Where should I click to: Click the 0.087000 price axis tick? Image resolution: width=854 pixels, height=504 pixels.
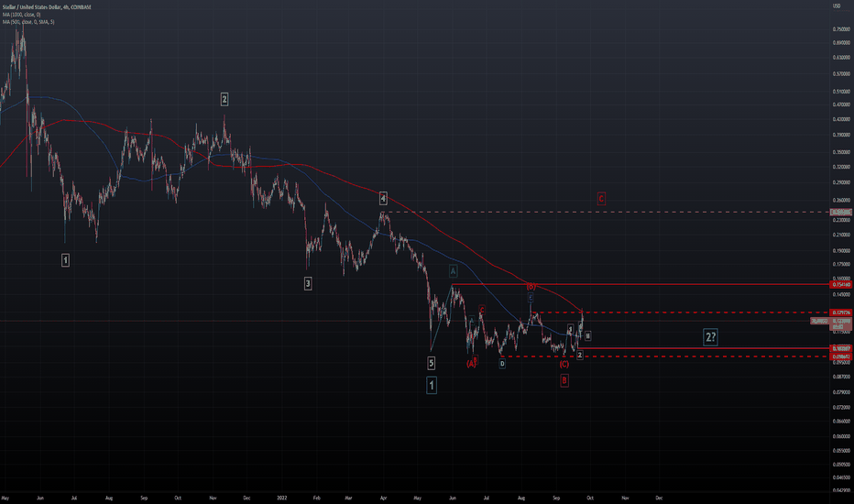click(841, 377)
